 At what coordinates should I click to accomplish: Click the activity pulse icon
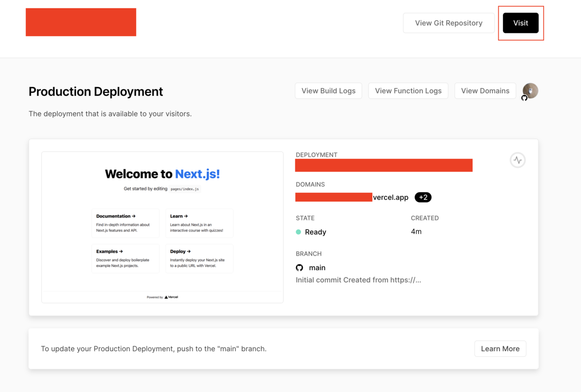(x=518, y=160)
